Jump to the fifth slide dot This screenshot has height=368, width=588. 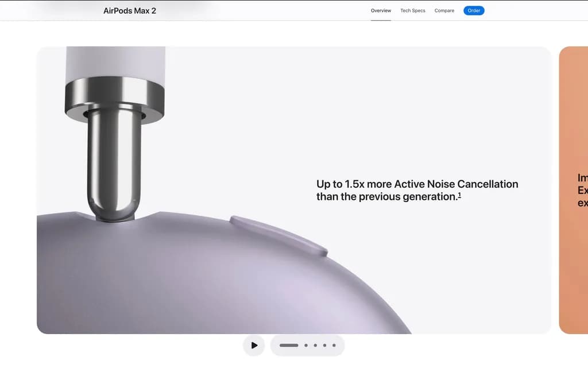tap(334, 345)
